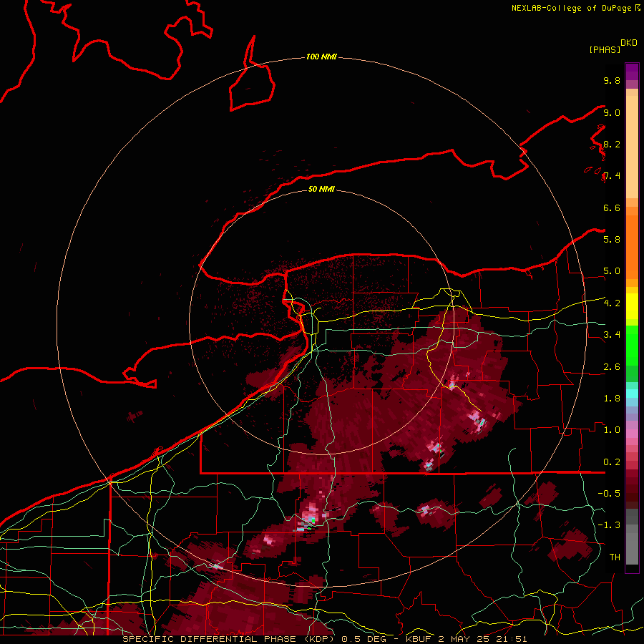
Task: Pick the solid orange band of the color scale
Action: pos(632,248)
